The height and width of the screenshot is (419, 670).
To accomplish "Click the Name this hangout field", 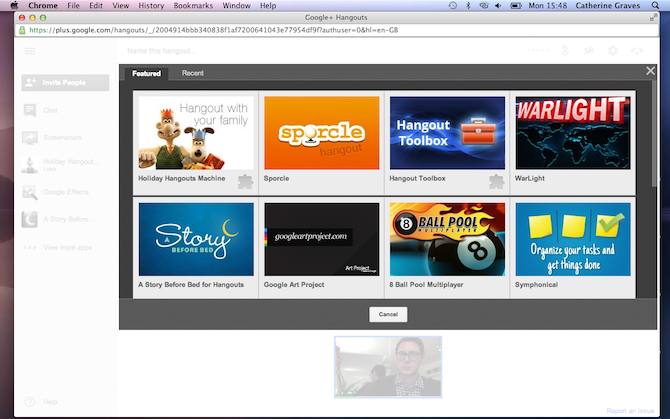I will point(161,51).
